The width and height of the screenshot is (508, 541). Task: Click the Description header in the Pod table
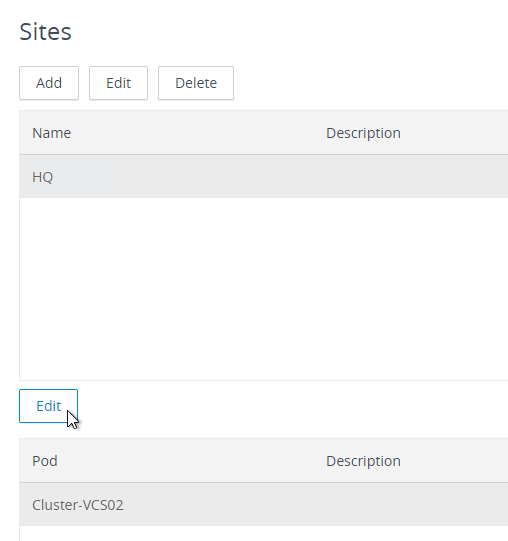point(363,461)
